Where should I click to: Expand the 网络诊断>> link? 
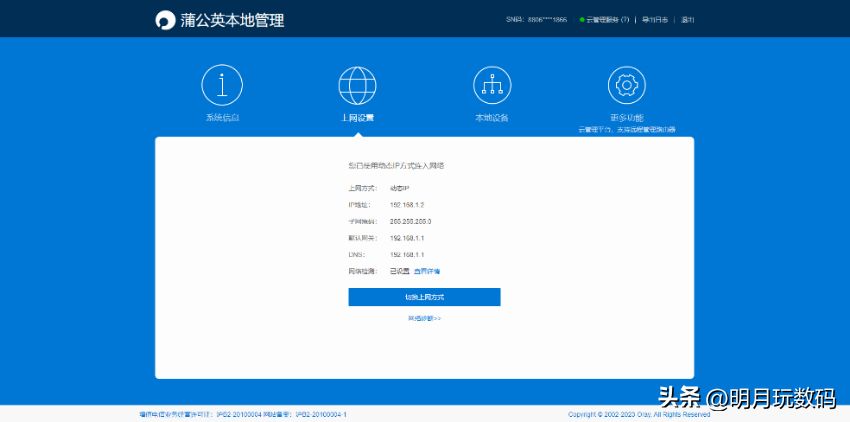coord(424,318)
